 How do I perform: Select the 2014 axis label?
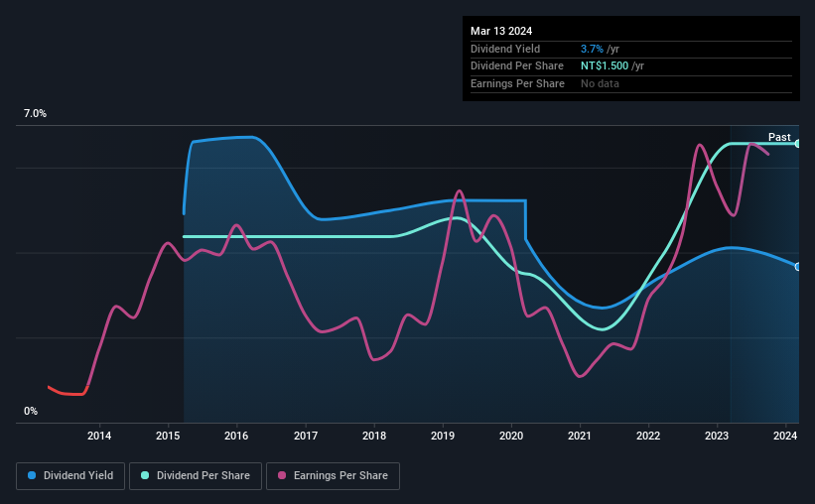pyautogui.click(x=98, y=436)
